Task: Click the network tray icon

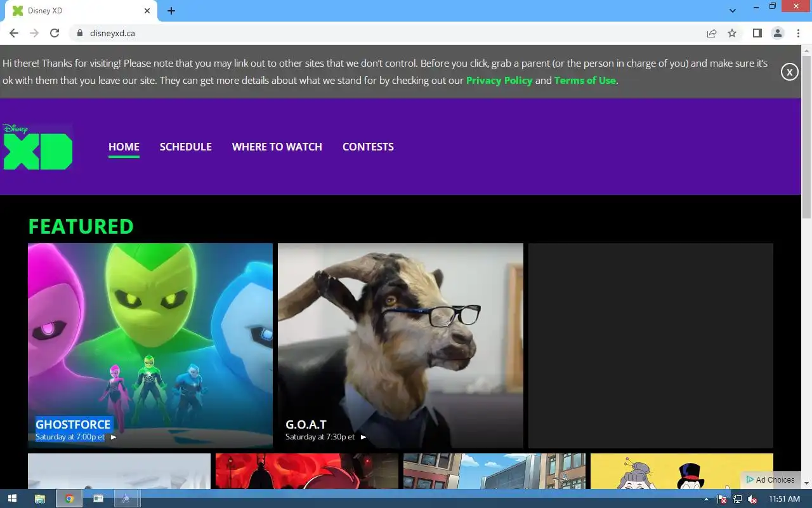Action: [737, 499]
